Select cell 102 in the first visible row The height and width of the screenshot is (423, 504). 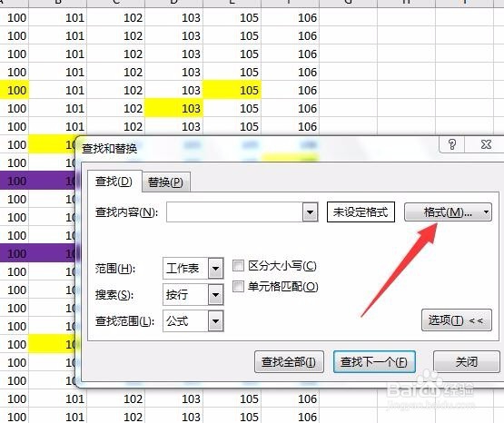(x=115, y=17)
